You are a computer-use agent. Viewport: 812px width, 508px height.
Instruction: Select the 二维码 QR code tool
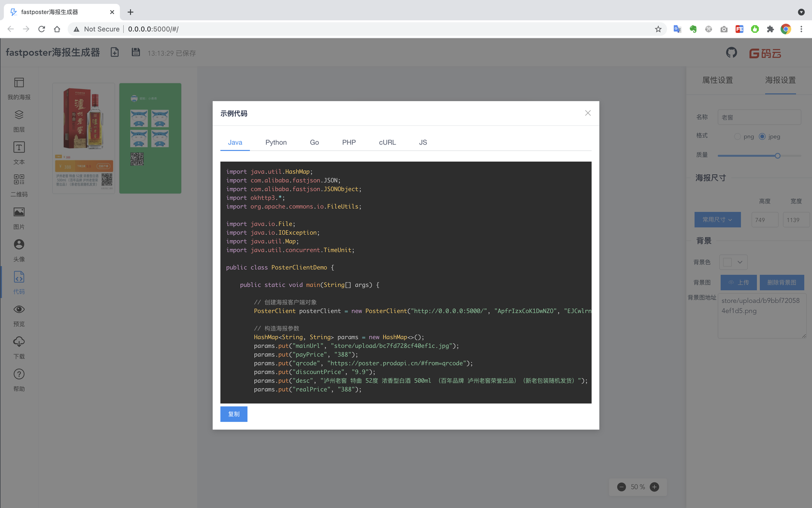[19, 185]
